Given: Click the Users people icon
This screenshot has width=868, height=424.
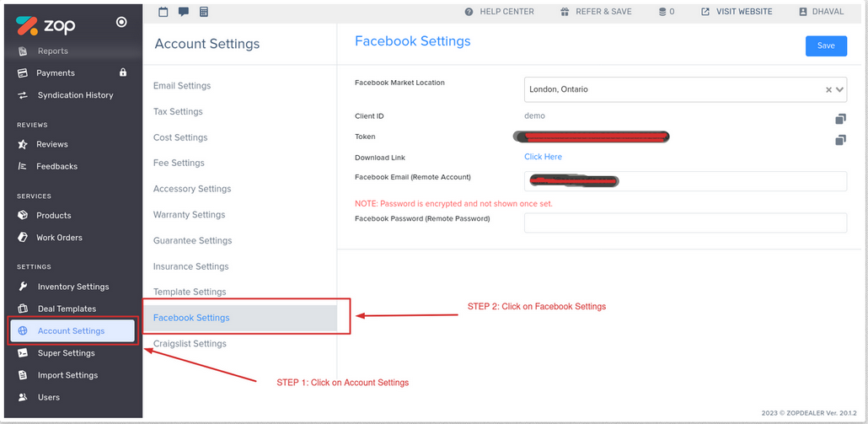Looking at the screenshot, I should coord(23,397).
